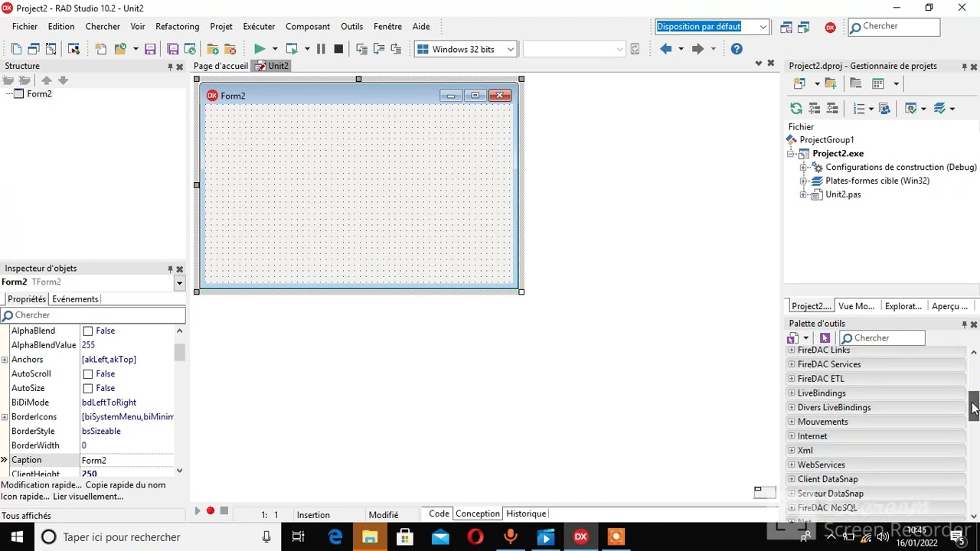Toggle the AutoScroll checkbox

pyautogui.click(x=87, y=374)
